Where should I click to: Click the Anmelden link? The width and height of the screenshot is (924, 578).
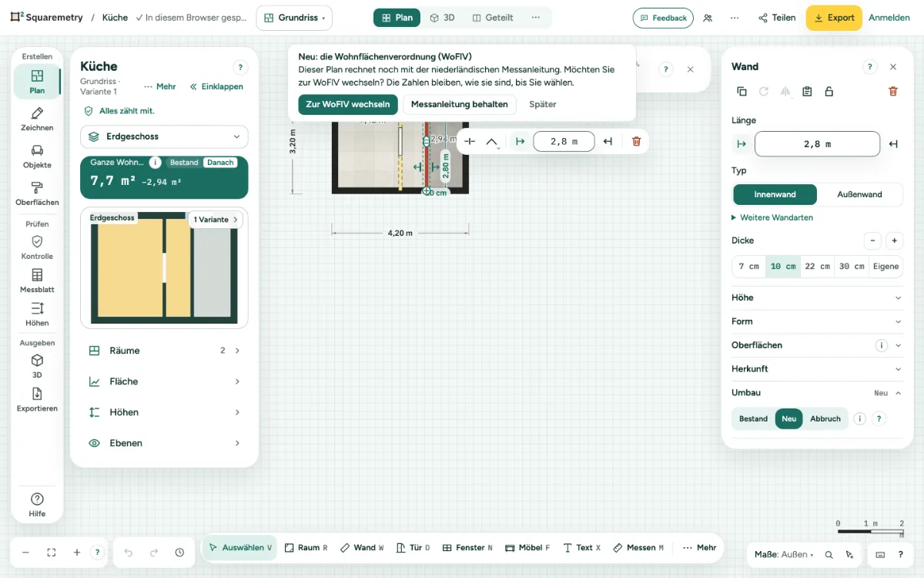click(889, 18)
